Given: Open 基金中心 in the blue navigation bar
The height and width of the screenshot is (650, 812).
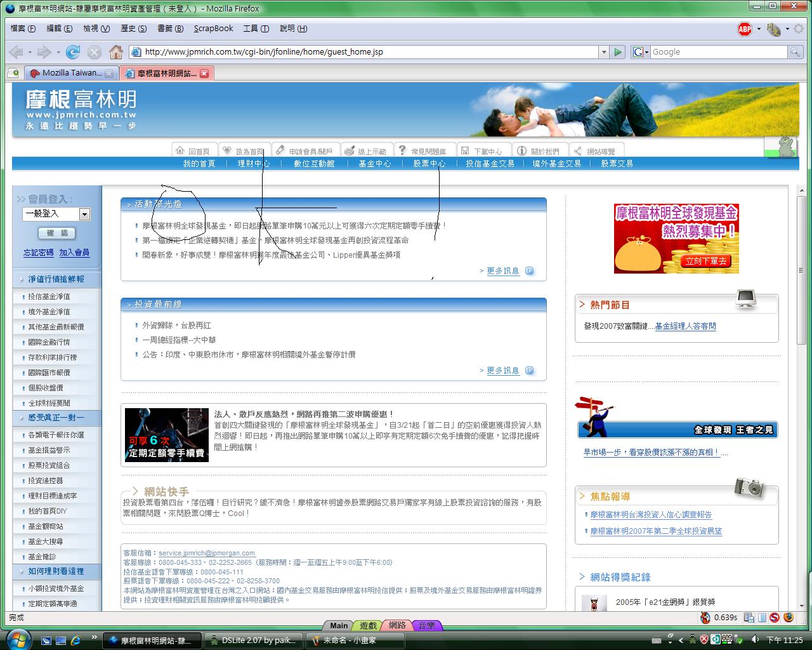Looking at the screenshot, I should tap(374, 164).
